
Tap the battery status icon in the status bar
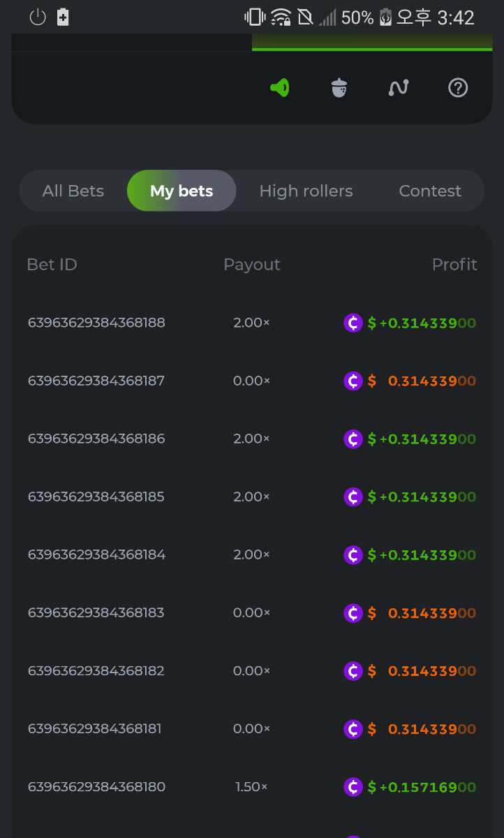tap(386, 17)
